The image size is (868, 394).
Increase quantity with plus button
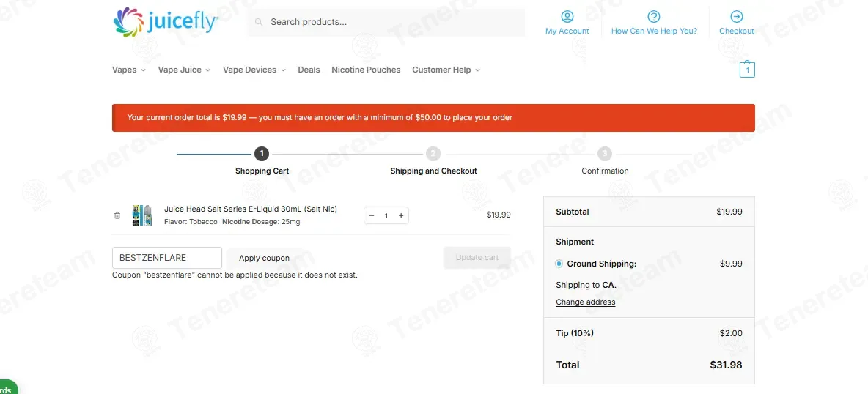(x=401, y=215)
